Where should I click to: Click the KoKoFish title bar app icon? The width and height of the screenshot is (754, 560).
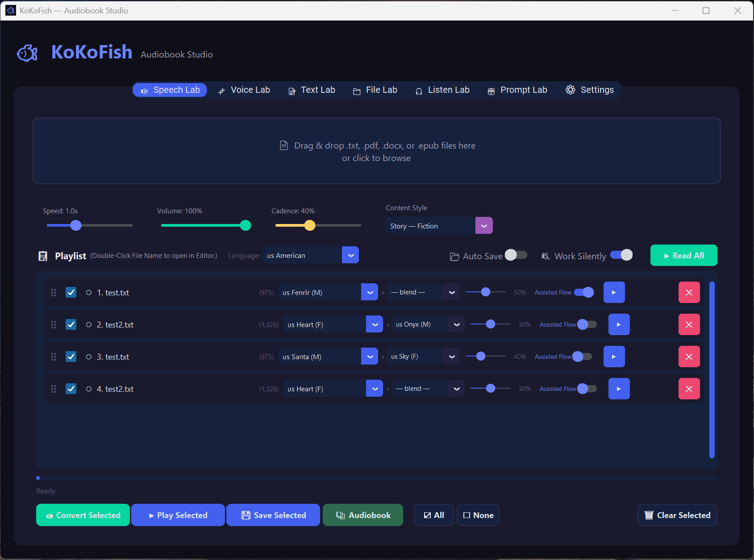tap(11, 10)
